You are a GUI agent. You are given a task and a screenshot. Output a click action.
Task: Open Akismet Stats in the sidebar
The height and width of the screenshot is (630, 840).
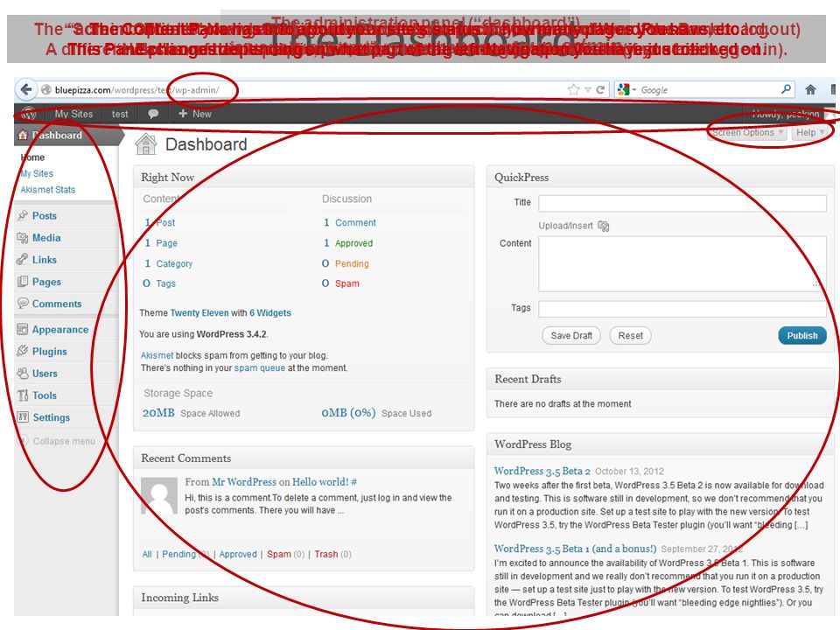tap(47, 190)
